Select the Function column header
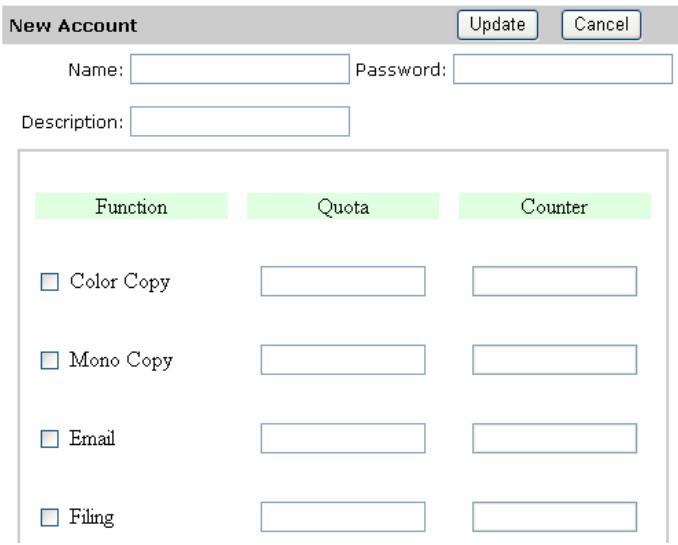Viewport: 678px width, 545px height. (x=131, y=206)
